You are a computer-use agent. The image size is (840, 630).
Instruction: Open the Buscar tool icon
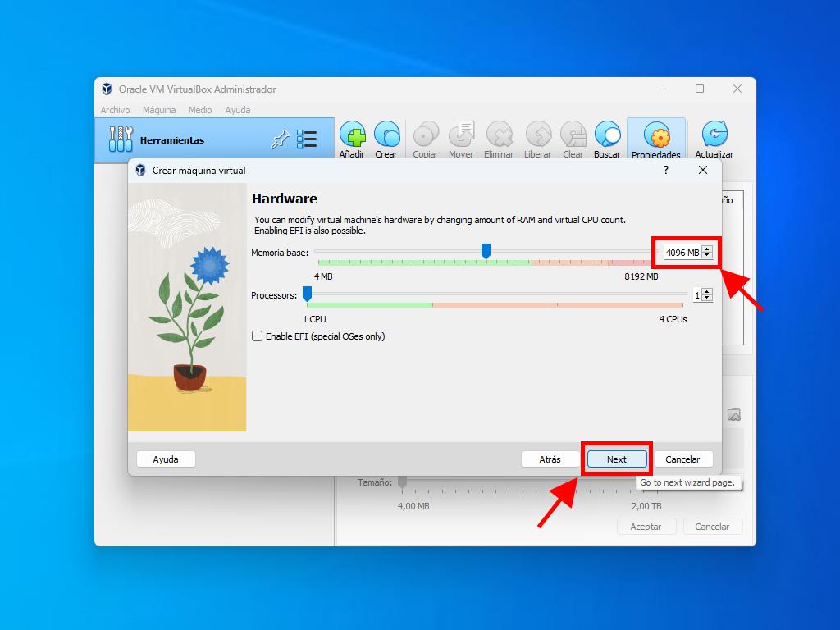click(x=607, y=135)
